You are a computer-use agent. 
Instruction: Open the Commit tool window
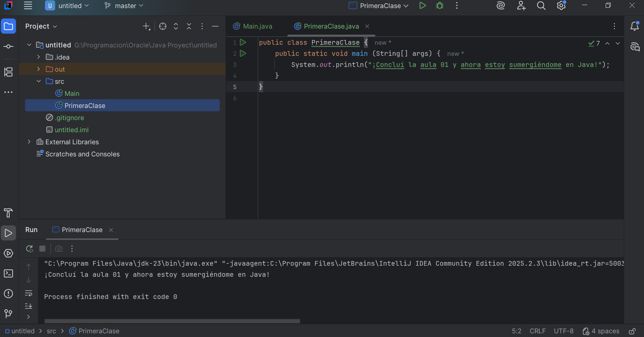(x=8, y=46)
